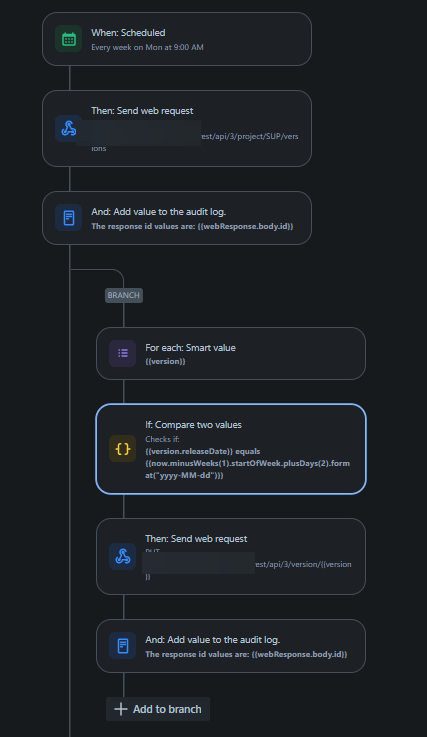The height and width of the screenshot is (737, 427).
Task: Click the webhook icon on first Send web request
Action: [69, 128]
